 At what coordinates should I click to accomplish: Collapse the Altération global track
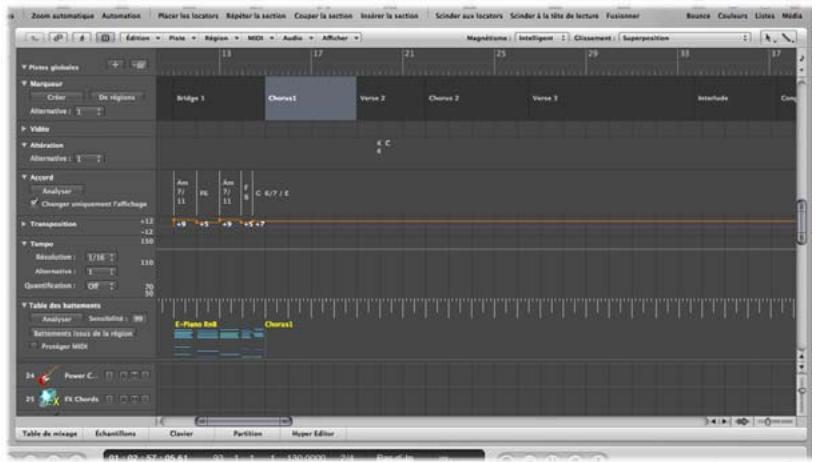coord(24,145)
